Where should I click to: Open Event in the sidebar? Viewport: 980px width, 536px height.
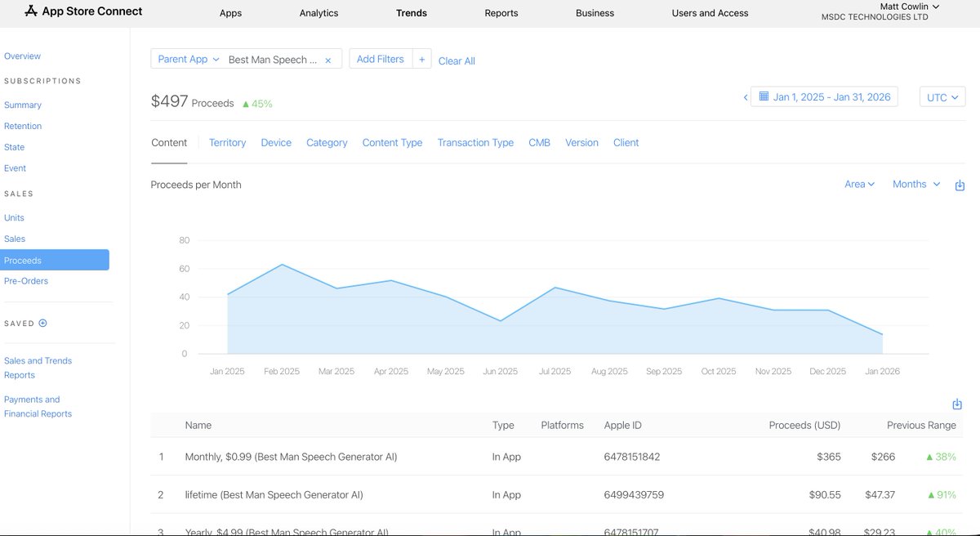(16, 168)
